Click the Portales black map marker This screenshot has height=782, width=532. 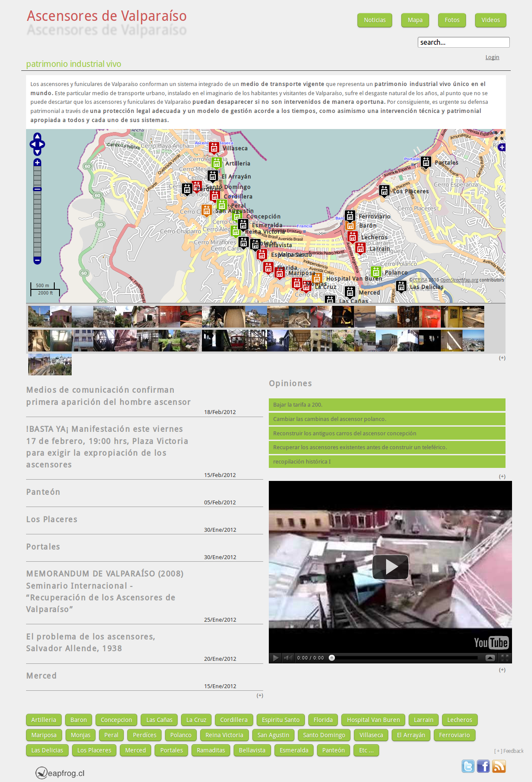(426, 162)
